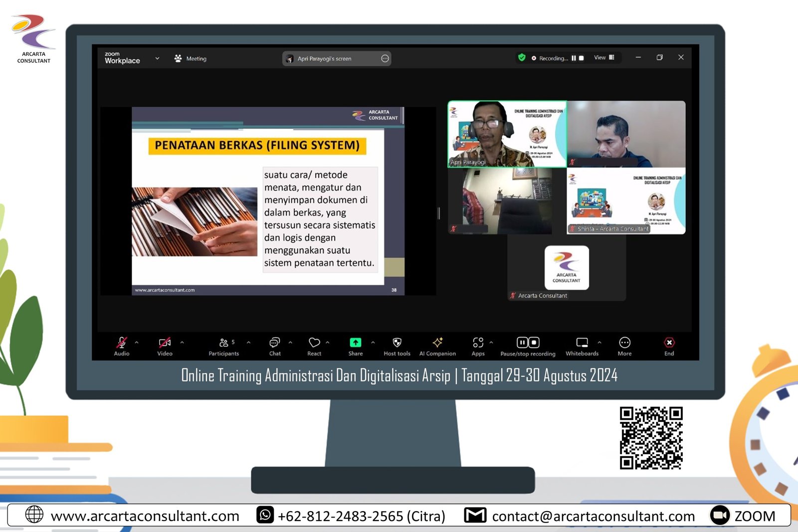Open the Participants list icon

click(x=224, y=343)
